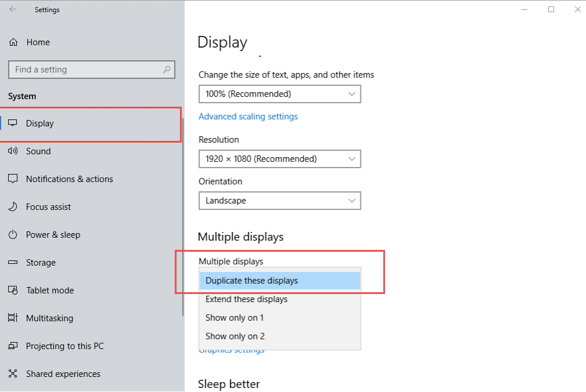
Task: Choose Extend these displays option
Action: click(280, 299)
